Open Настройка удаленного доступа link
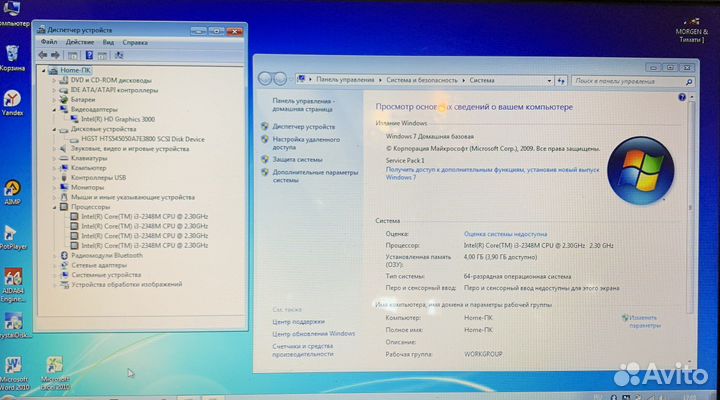720x400 pixels. click(306, 143)
